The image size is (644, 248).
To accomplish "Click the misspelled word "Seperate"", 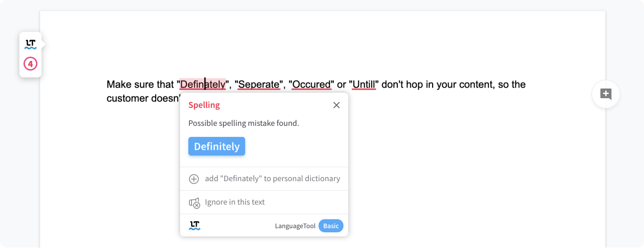I will 259,85.
